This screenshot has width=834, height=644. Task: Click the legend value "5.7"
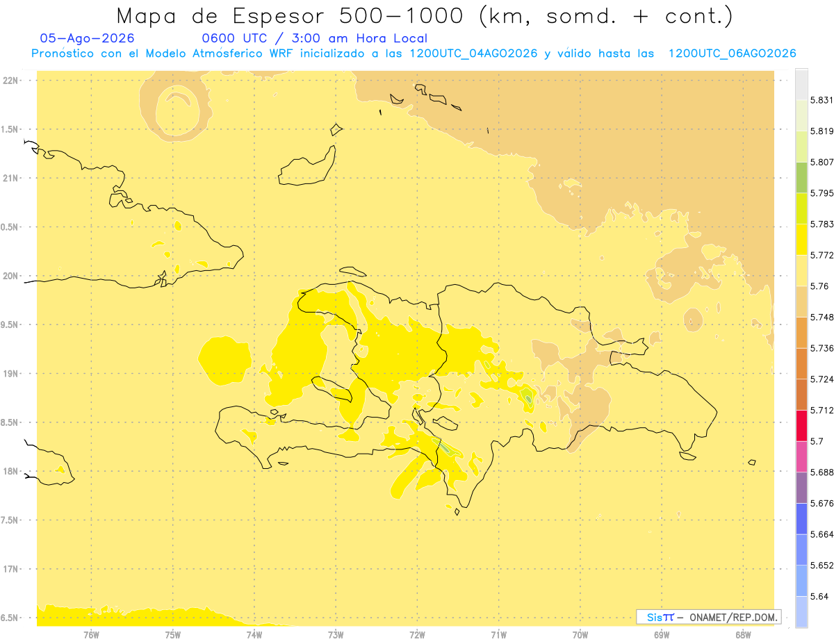[x=817, y=441]
